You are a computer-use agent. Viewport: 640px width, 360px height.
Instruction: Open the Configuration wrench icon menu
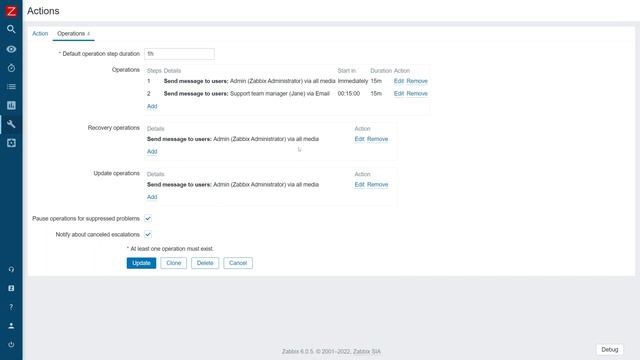point(11,124)
